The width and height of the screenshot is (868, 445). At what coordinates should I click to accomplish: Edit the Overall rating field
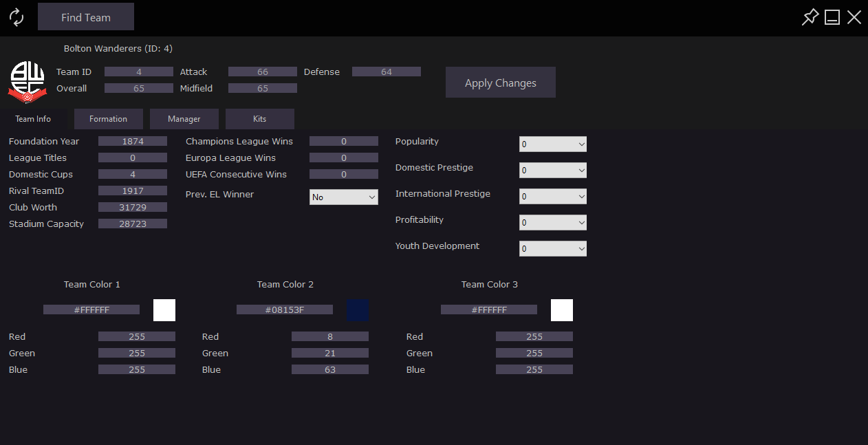click(x=139, y=88)
